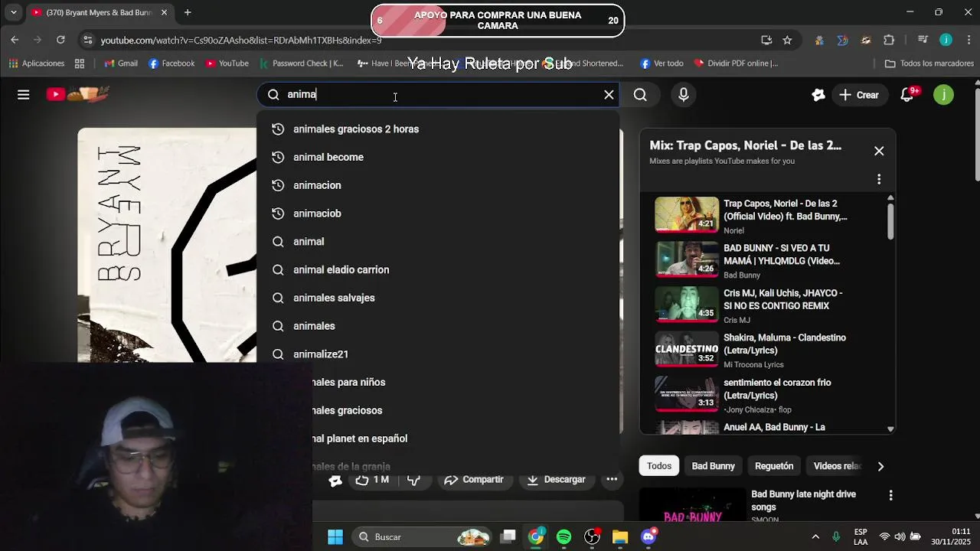Open the volume control in tray
This screenshot has width=980, height=551.
(x=900, y=536)
